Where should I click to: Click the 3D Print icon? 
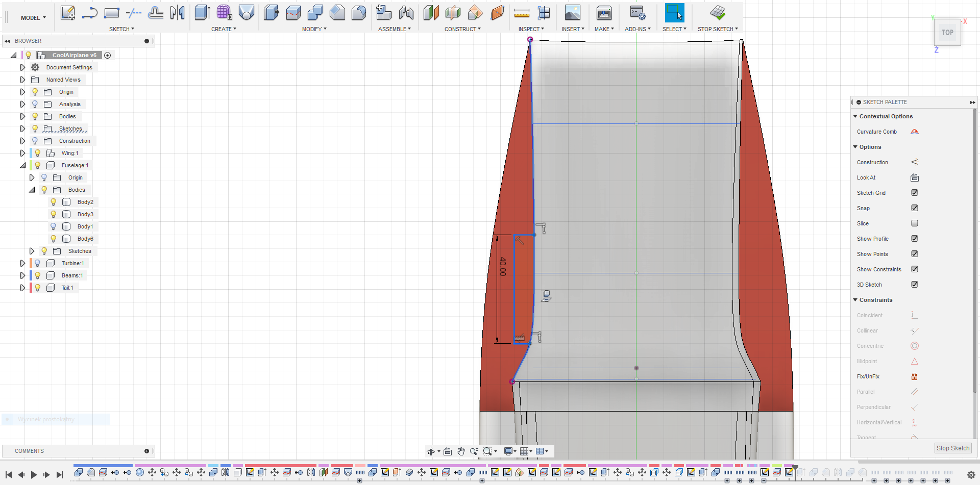pyautogui.click(x=604, y=13)
